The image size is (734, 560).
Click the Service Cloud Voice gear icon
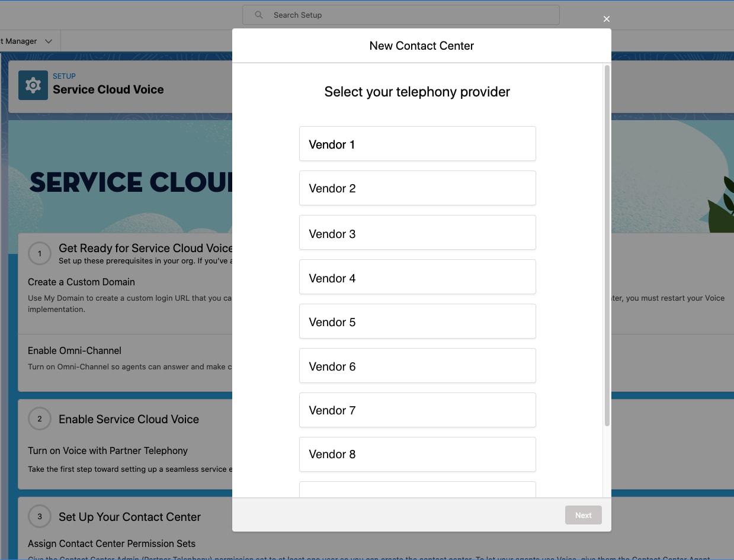33,85
